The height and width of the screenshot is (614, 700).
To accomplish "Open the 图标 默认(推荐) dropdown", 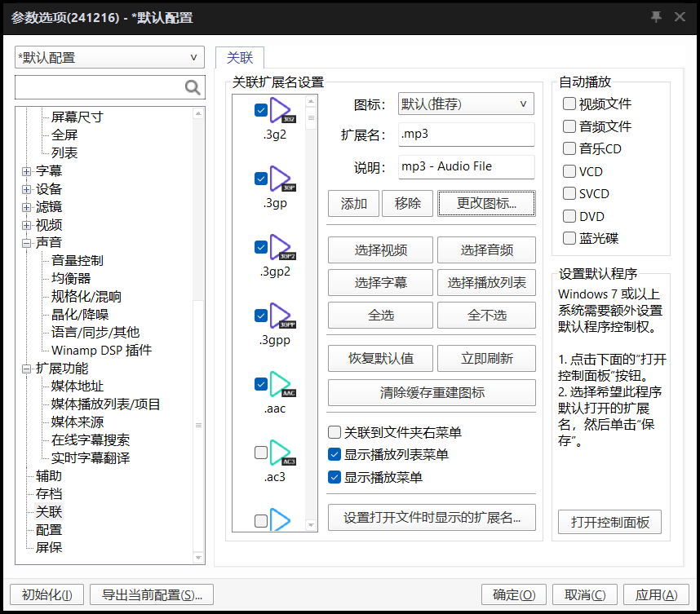I will [466, 104].
